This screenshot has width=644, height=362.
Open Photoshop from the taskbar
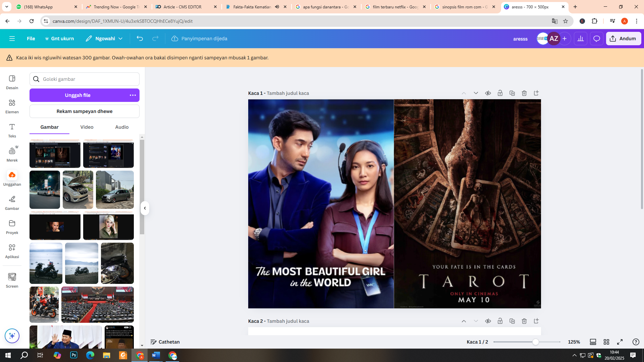pos(74,355)
